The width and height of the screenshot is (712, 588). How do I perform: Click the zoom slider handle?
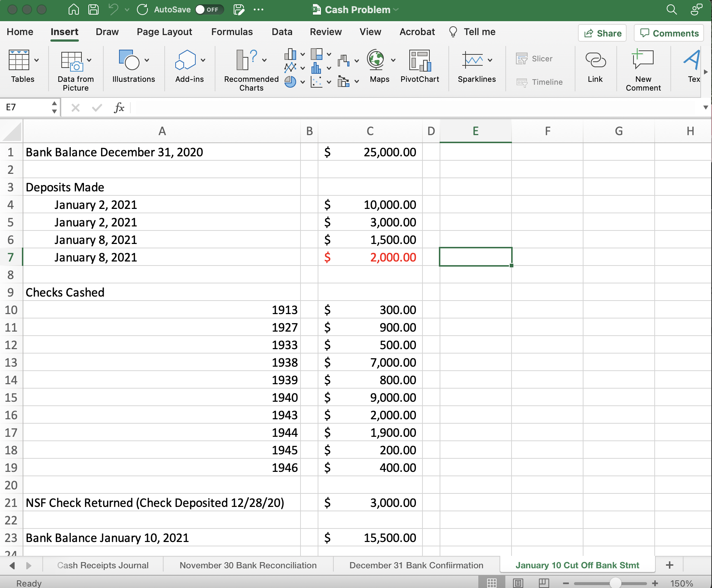(x=616, y=583)
